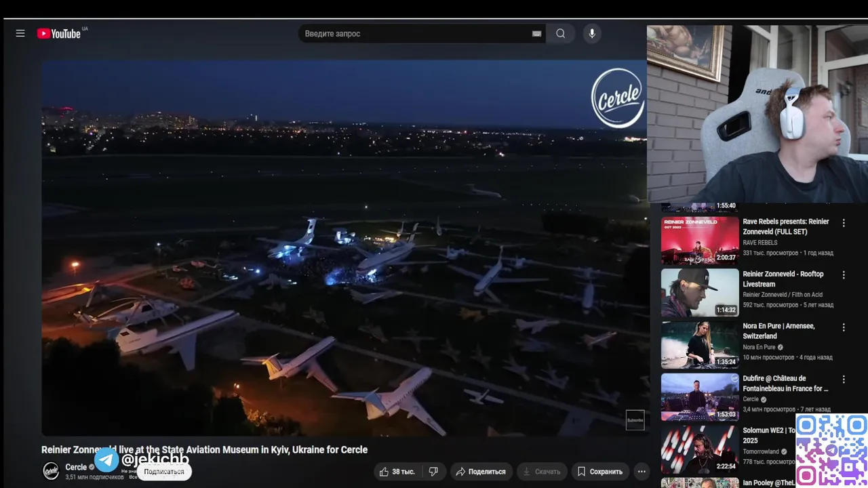Open Dubfire Château de Fontainebleau thumbnail

700,397
